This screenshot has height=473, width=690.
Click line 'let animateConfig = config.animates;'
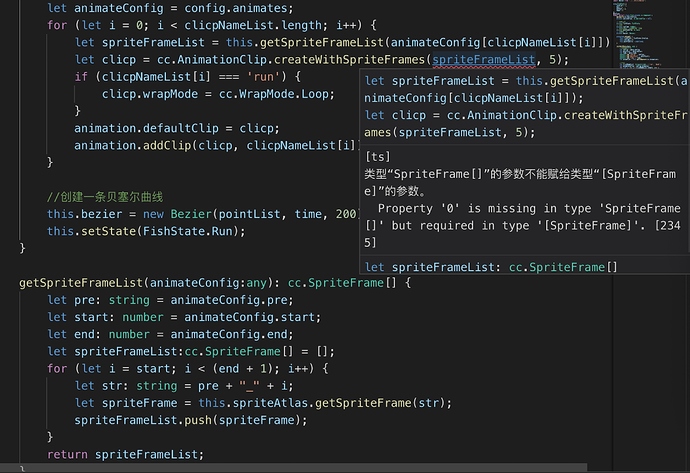click(170, 8)
